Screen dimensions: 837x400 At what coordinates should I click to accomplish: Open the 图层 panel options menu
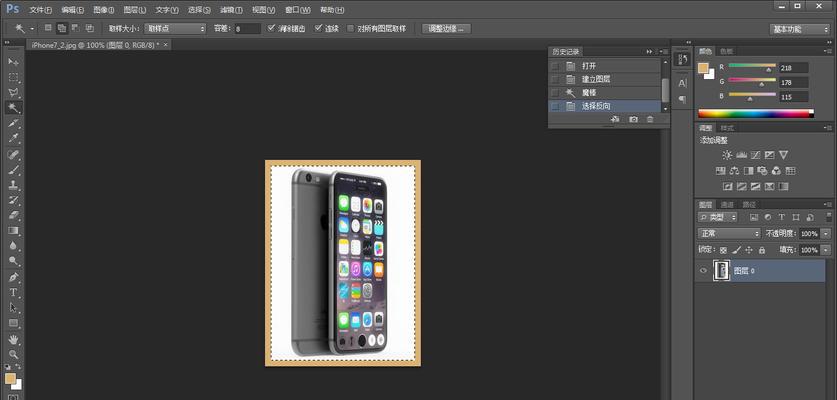pyautogui.click(x=828, y=204)
